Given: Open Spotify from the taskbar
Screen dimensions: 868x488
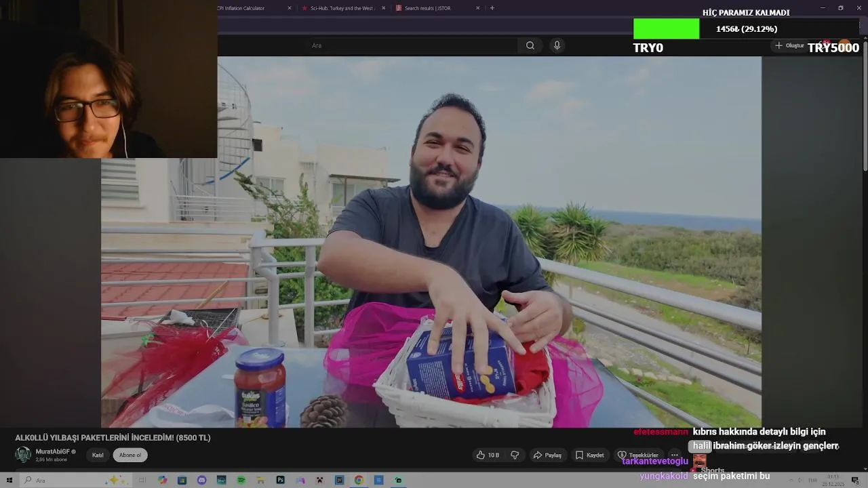Looking at the screenshot, I should [x=241, y=480].
